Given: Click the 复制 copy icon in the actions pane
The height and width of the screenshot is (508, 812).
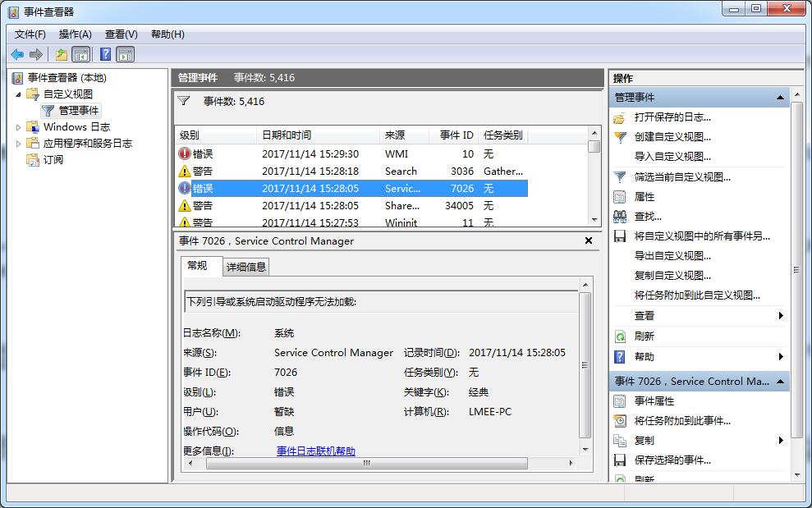Looking at the screenshot, I should [620, 441].
